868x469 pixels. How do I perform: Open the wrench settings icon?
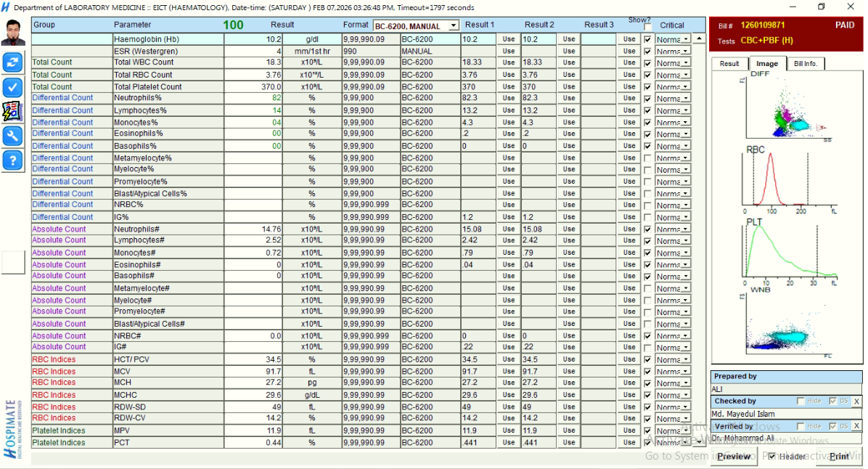(12, 136)
